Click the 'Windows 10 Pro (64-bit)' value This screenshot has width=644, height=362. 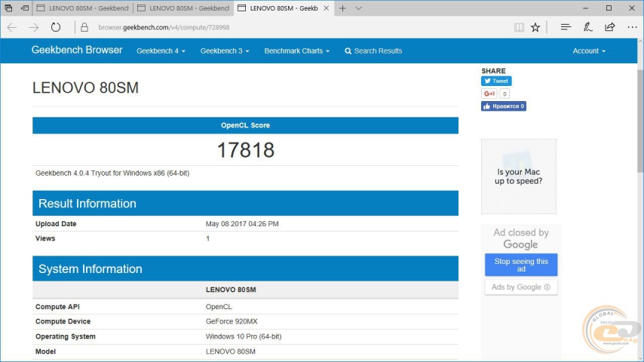[x=244, y=336]
